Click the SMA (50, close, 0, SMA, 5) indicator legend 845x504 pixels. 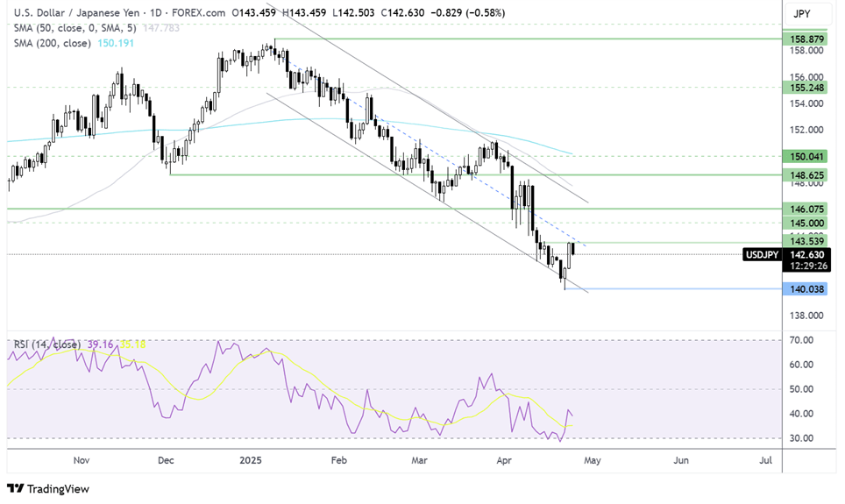click(75, 27)
